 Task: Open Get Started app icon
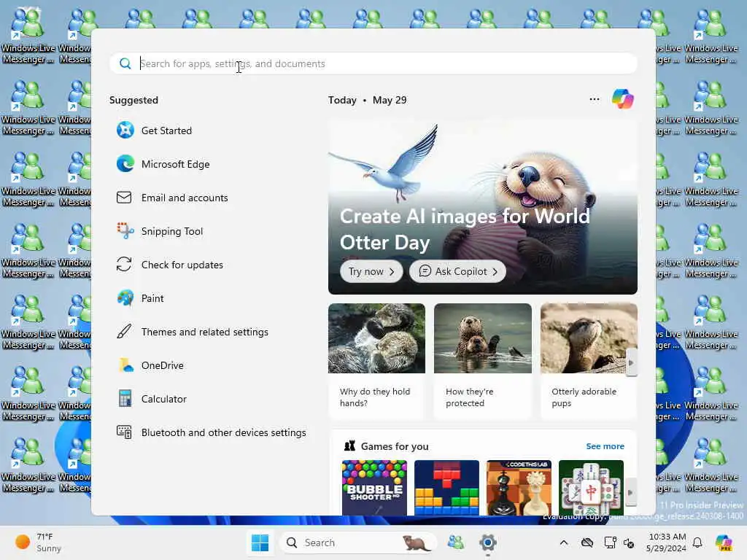125,130
